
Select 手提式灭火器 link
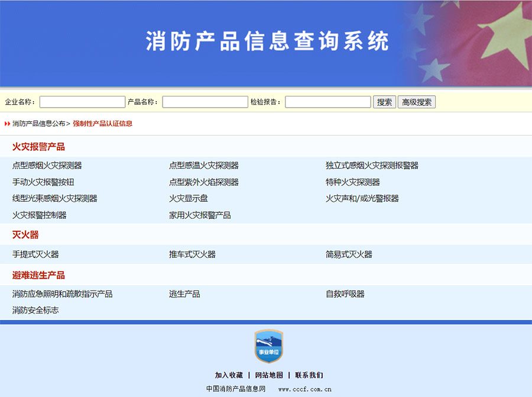pyautogui.click(x=35, y=254)
